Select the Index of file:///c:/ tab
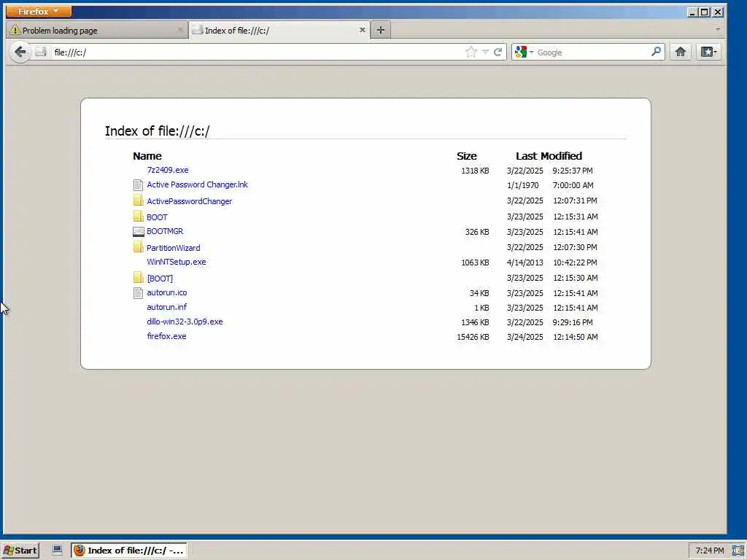Screen dimensions: 747x560 279,30
